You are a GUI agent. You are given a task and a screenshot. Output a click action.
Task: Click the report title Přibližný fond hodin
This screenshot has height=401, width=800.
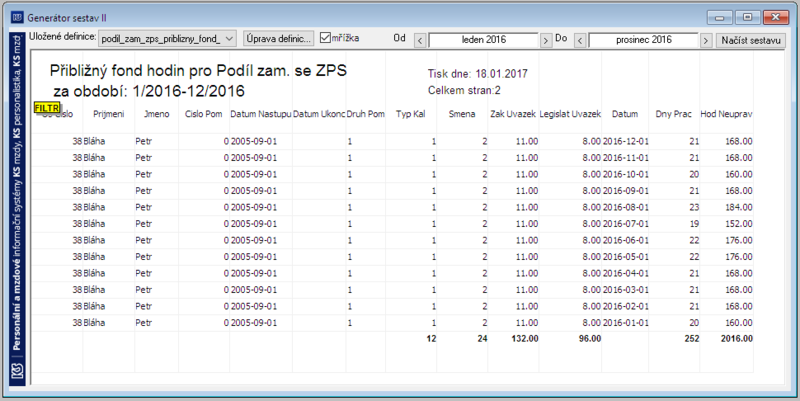click(198, 70)
